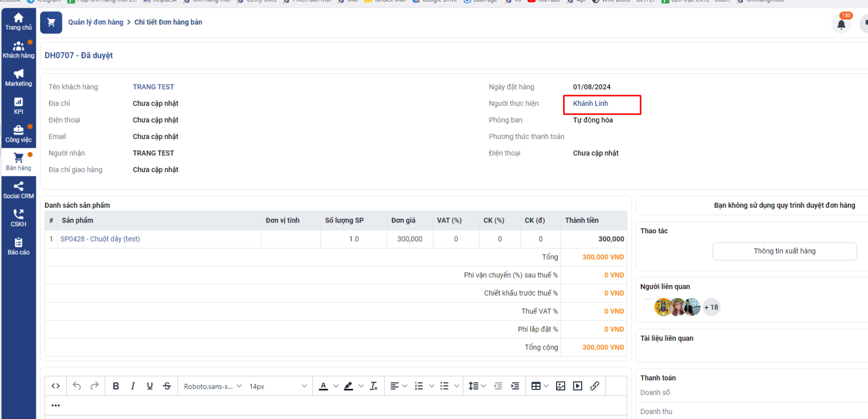Click the Thông tin xuất hàng button
Viewport: 868px width, 419px height.
point(784,251)
